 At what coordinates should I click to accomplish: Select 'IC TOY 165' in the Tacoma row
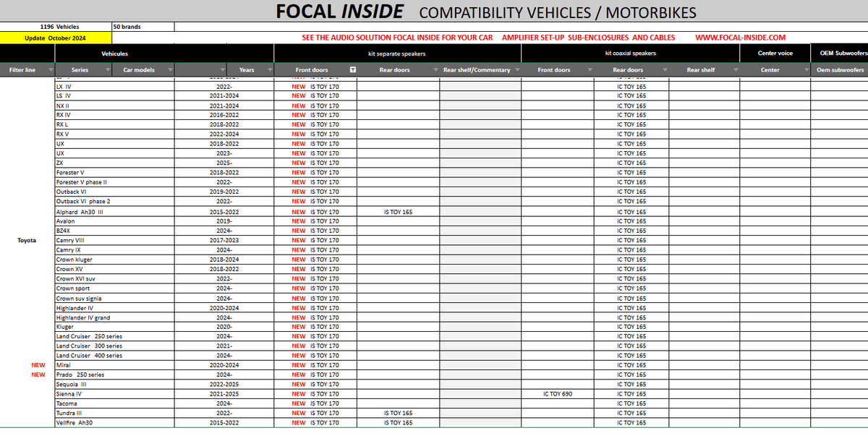[x=631, y=403]
